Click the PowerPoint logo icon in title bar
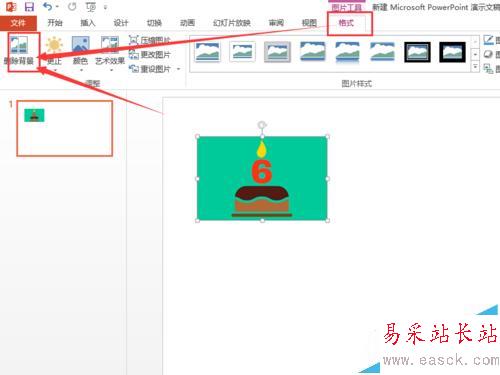 [x=11, y=7]
